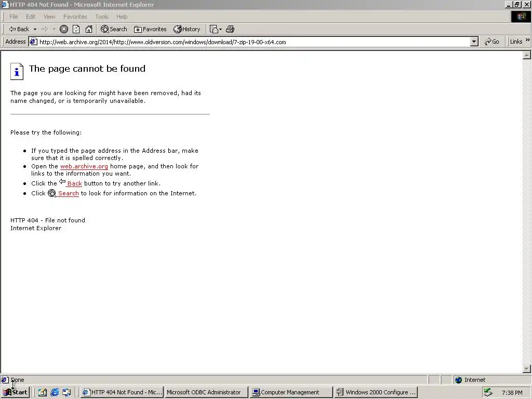Click the Windows Start button
Image resolution: width=532 pixels, height=399 pixels.
coord(15,392)
